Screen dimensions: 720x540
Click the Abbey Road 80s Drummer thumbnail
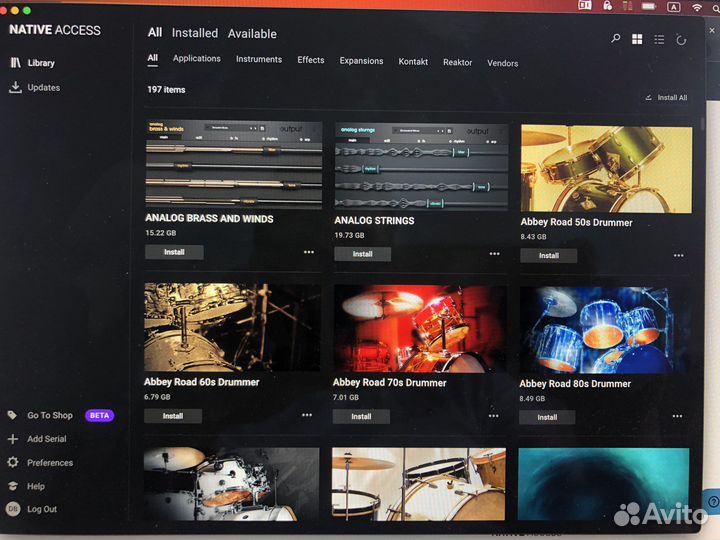[x=602, y=329]
